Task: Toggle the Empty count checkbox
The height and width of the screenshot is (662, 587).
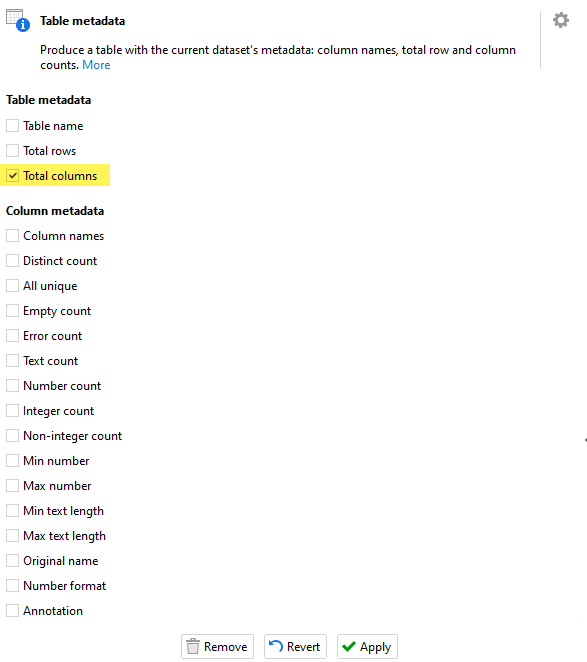Action: 12,310
